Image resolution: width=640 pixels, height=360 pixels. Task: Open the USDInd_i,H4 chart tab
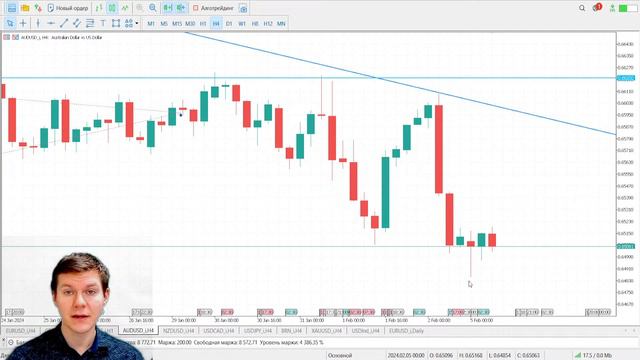(365, 331)
